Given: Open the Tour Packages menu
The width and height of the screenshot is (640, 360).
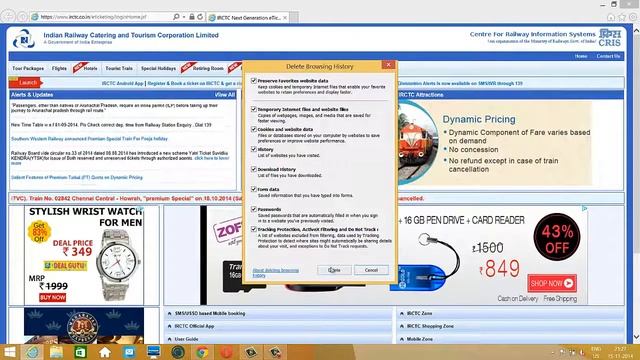Looking at the screenshot, I should 28,69.
